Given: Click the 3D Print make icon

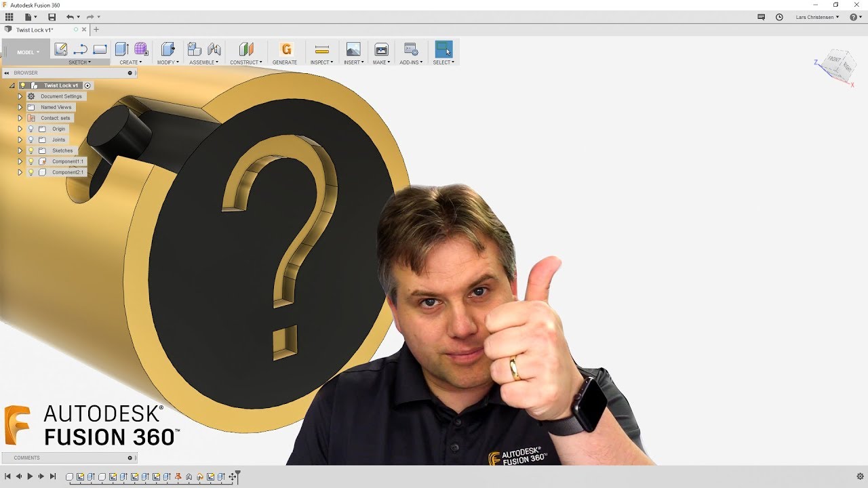Looking at the screenshot, I should pos(381,49).
